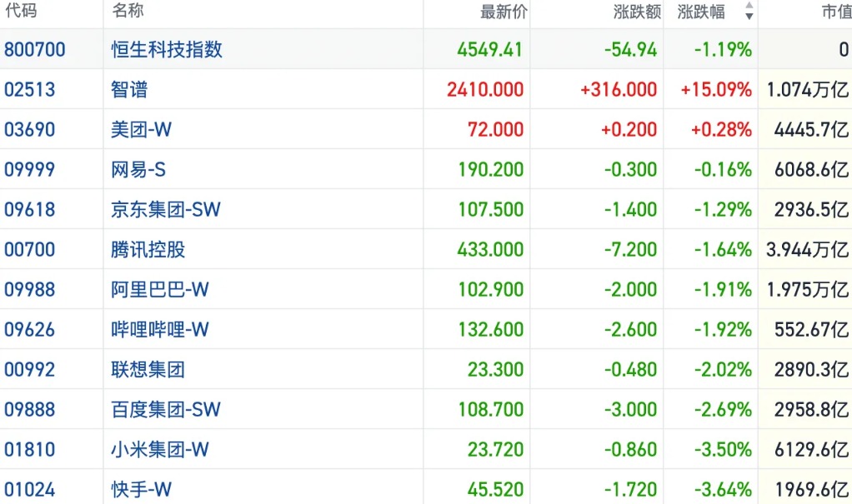Open stock code 800700

[35, 49]
